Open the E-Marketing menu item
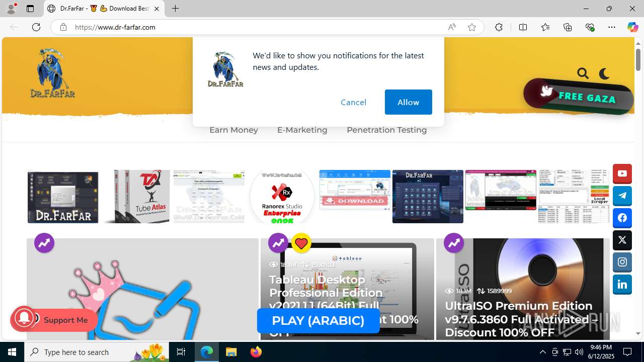The image size is (644, 362). [x=302, y=130]
